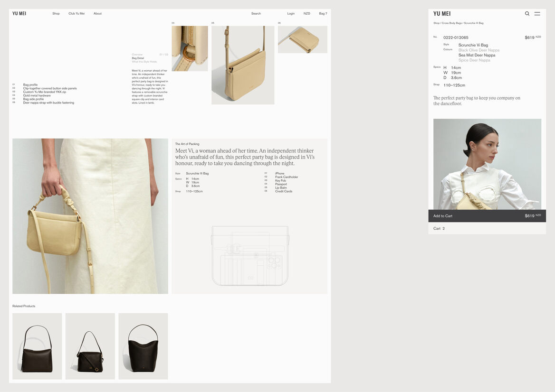This screenshot has width=555, height=392.
Task: Choose Sea Mist Deer Nappa colour
Action: (477, 56)
